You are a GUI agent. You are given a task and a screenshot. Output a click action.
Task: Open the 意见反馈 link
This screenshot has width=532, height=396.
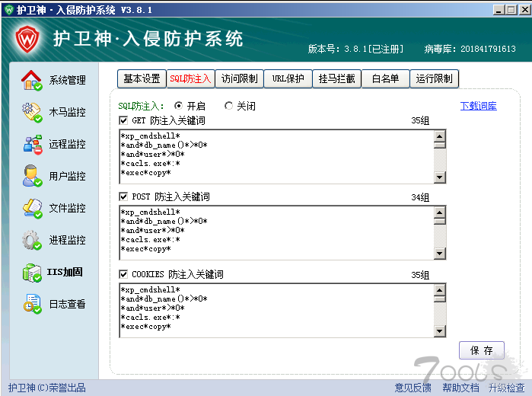coord(413,388)
